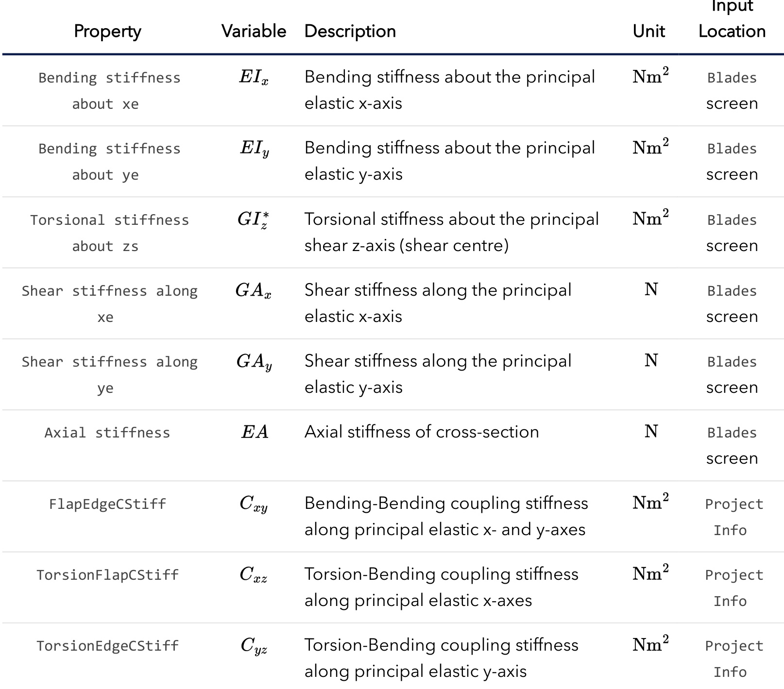Click the Property column header

[x=107, y=32]
